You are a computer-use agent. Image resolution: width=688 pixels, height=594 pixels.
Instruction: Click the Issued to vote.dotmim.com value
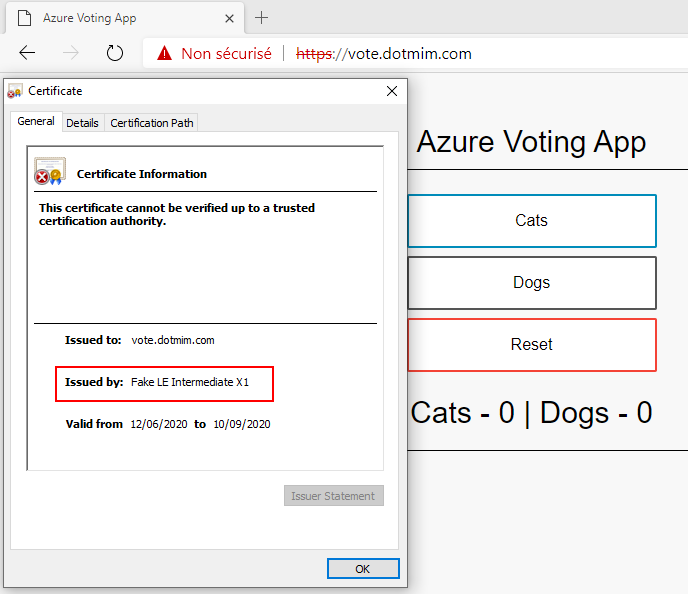coord(173,340)
